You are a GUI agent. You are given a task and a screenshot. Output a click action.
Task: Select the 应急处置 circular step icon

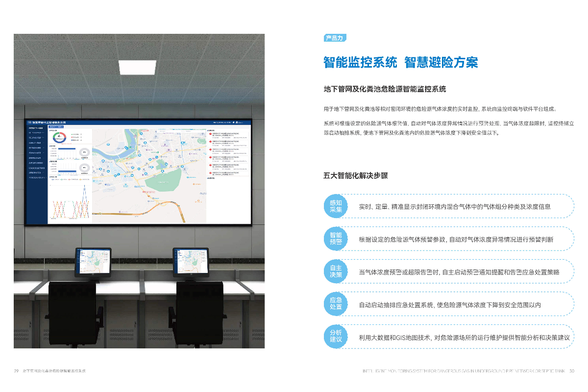pyautogui.click(x=336, y=304)
